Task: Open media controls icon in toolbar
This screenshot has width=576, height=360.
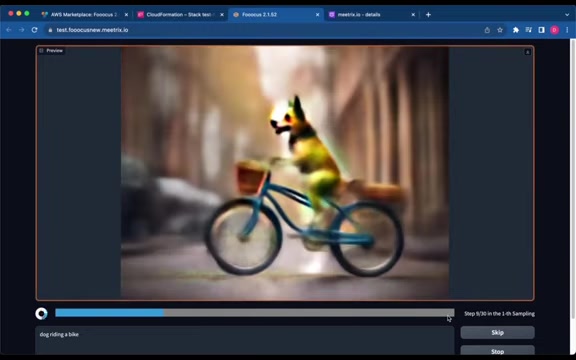Action: click(x=529, y=30)
